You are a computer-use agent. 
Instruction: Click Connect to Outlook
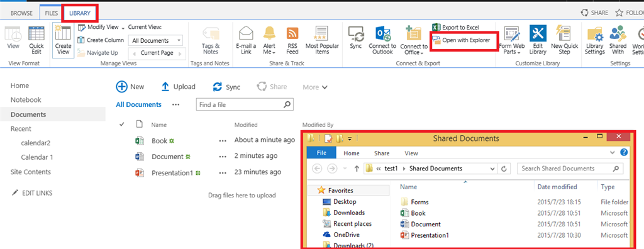coord(382,40)
